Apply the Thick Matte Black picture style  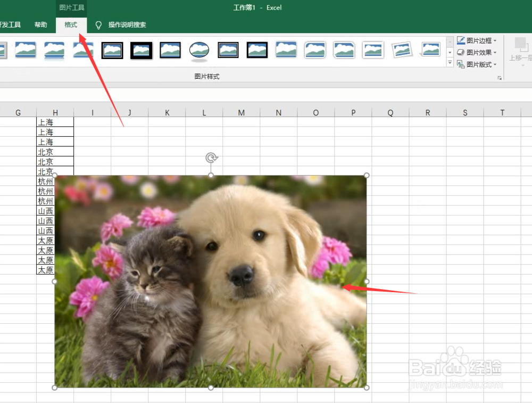click(141, 50)
